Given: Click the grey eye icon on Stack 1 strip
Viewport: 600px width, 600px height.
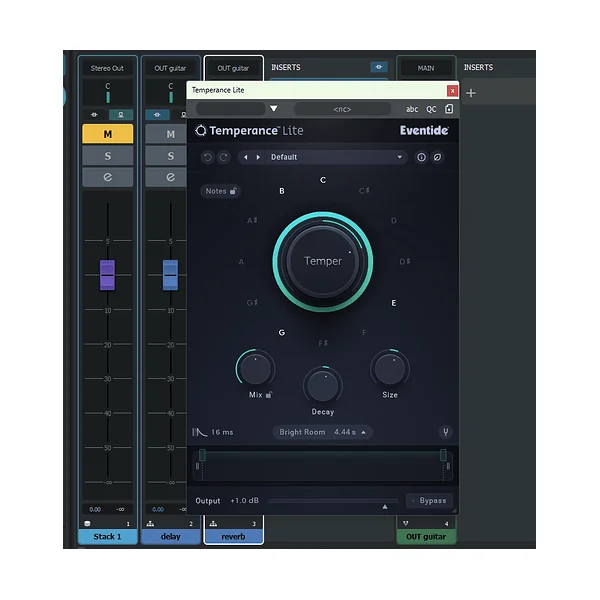Looking at the screenshot, I should (94, 115).
